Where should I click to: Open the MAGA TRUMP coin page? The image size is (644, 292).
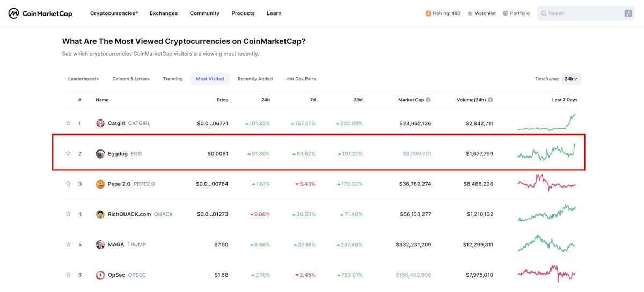(x=121, y=244)
